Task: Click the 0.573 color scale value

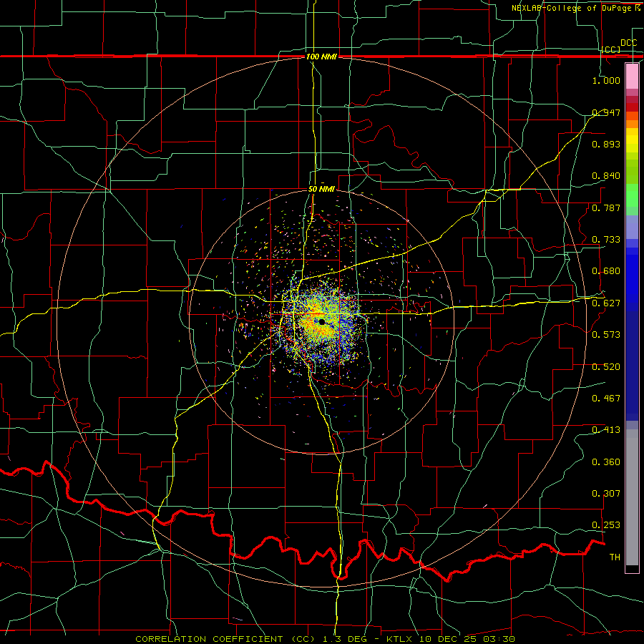Action: pyautogui.click(x=606, y=335)
